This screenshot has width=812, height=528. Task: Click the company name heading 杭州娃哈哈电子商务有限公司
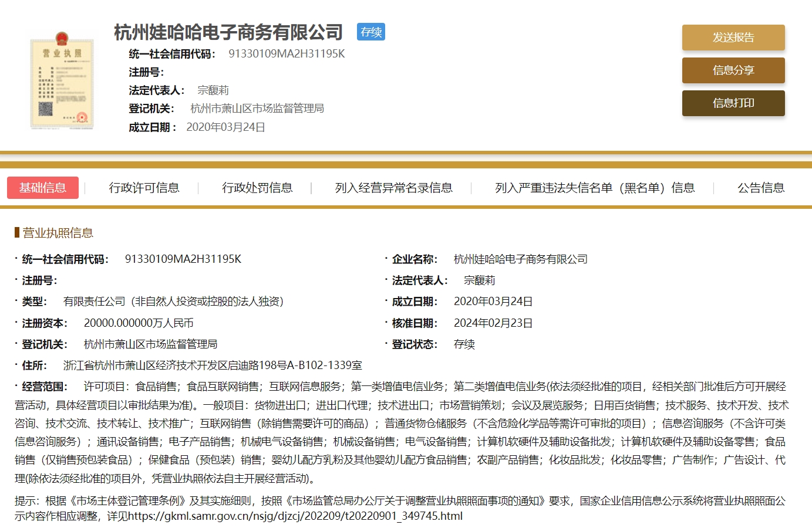(228, 32)
